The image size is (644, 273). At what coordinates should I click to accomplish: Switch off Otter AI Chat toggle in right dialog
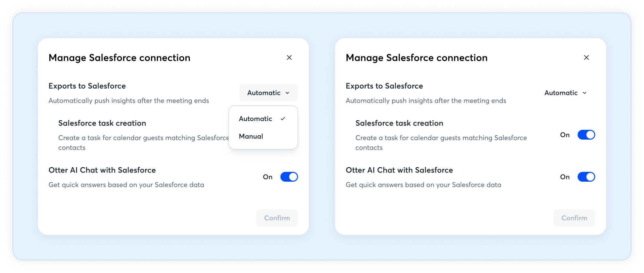click(x=586, y=177)
